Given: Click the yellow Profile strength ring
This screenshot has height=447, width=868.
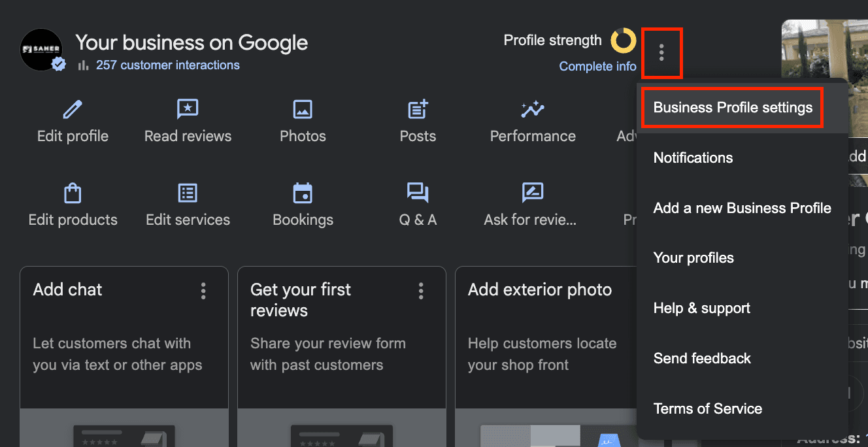Looking at the screenshot, I should tap(623, 41).
